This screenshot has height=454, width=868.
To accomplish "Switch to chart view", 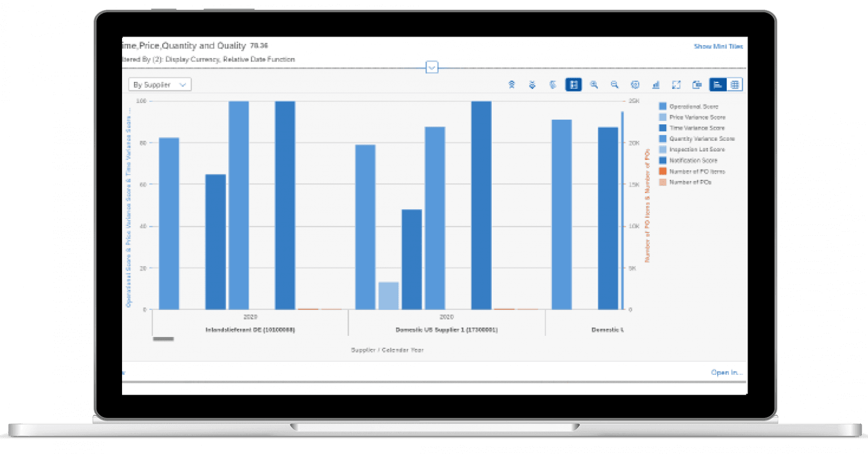I will pyautogui.click(x=718, y=85).
